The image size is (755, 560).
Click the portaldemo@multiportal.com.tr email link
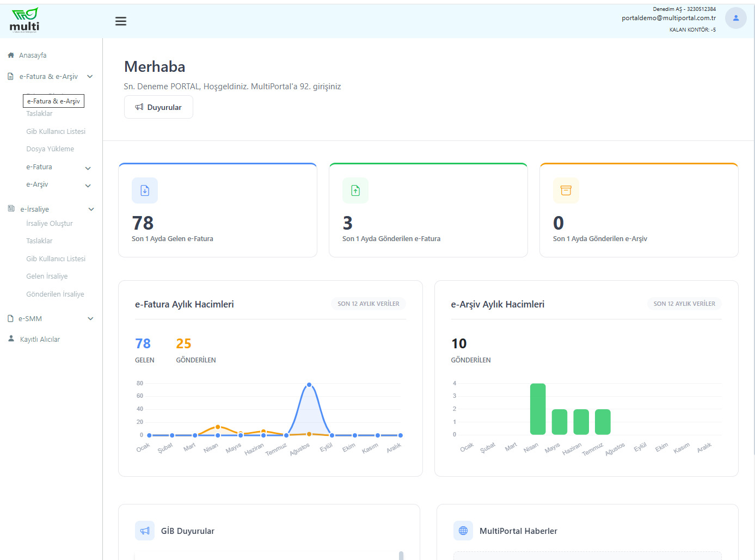[668, 18]
